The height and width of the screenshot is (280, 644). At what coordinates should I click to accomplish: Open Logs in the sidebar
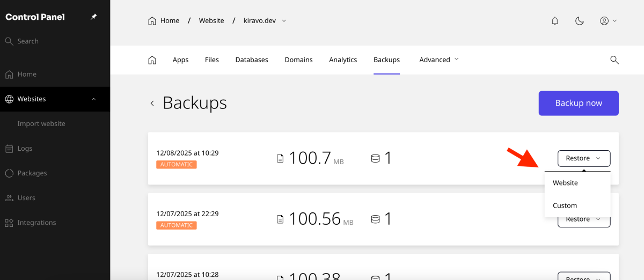tap(25, 149)
